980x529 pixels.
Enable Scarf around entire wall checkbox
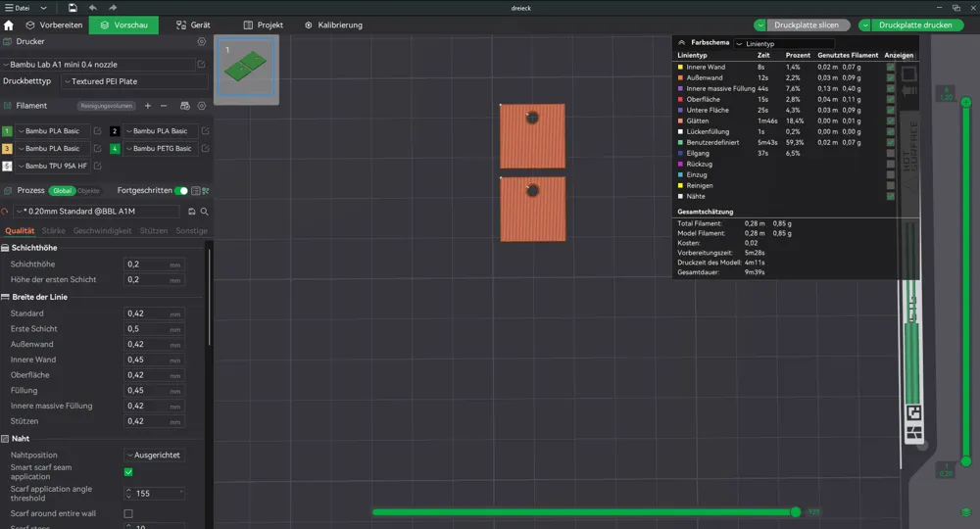click(x=128, y=513)
